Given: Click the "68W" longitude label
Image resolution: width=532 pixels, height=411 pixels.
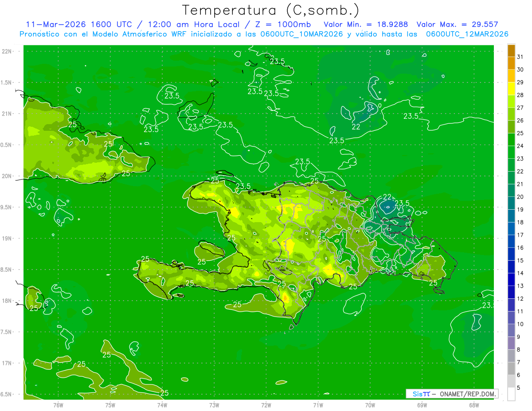Looking at the screenshot, I should click(474, 405).
